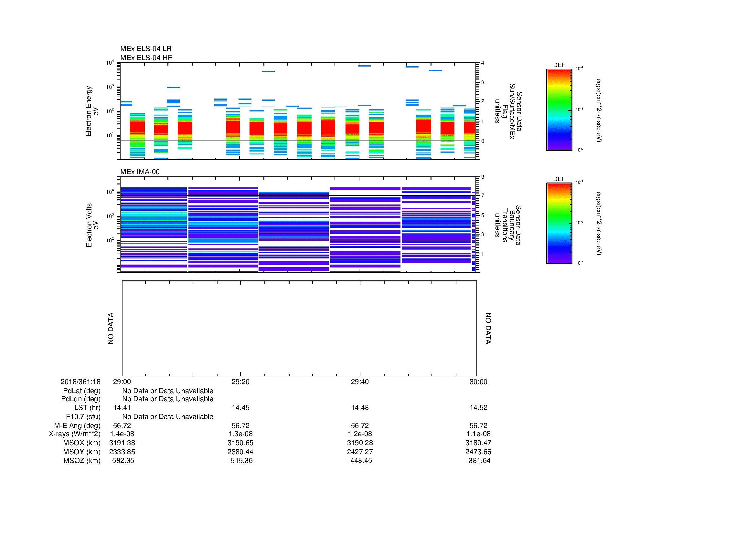Select the date label '2018/361:18'

pyautogui.click(x=80, y=382)
